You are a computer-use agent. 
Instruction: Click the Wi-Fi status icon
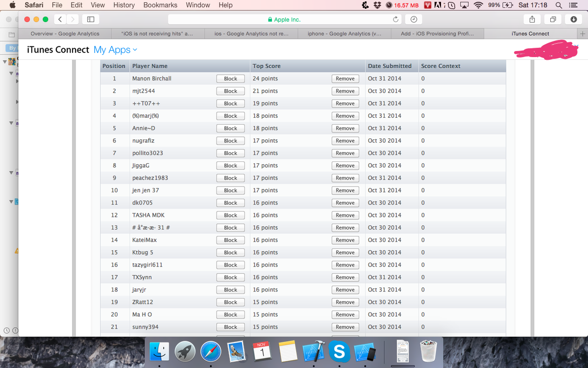pyautogui.click(x=478, y=5)
